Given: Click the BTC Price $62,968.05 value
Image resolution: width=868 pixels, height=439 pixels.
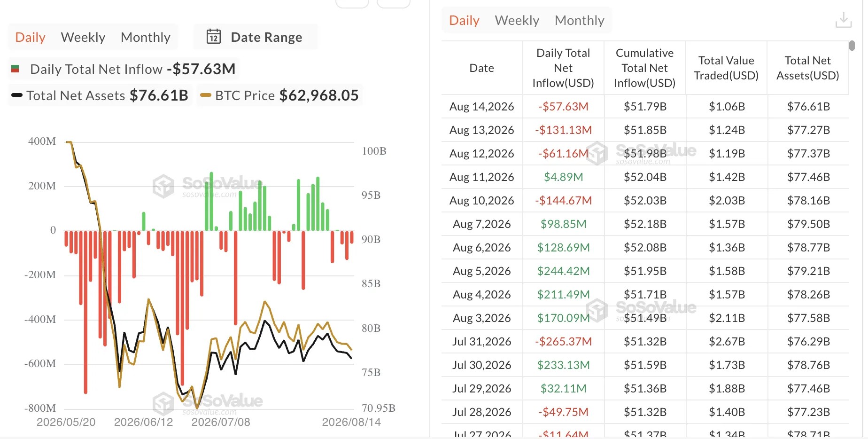Looking at the screenshot, I should 319,95.
